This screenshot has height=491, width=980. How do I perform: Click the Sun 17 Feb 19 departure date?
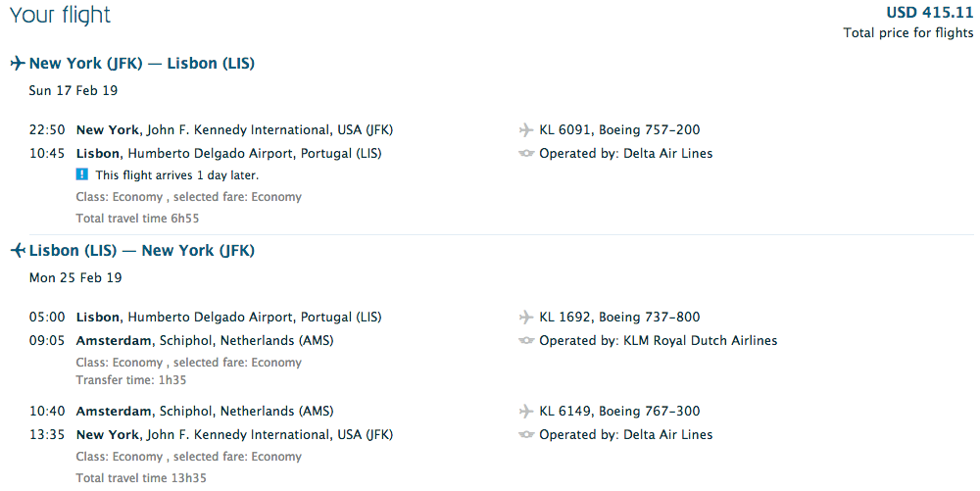74,90
